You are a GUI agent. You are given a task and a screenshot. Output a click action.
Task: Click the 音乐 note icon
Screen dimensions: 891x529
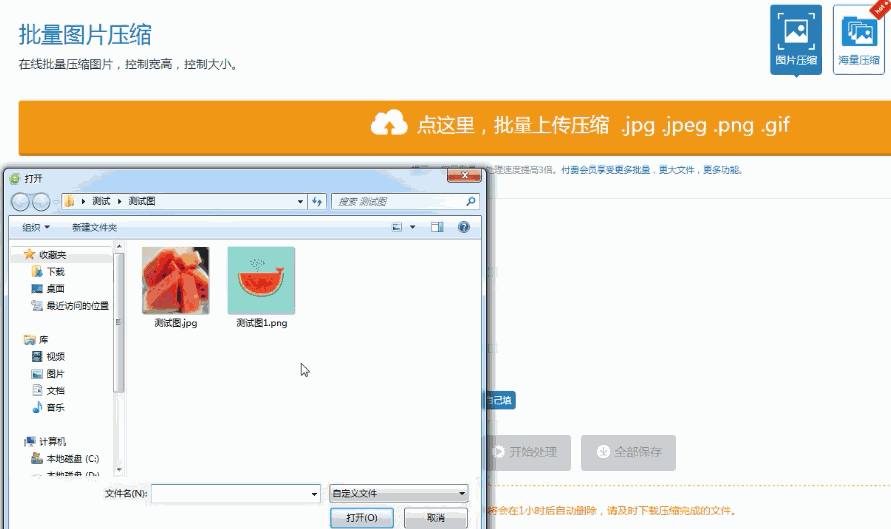point(37,407)
